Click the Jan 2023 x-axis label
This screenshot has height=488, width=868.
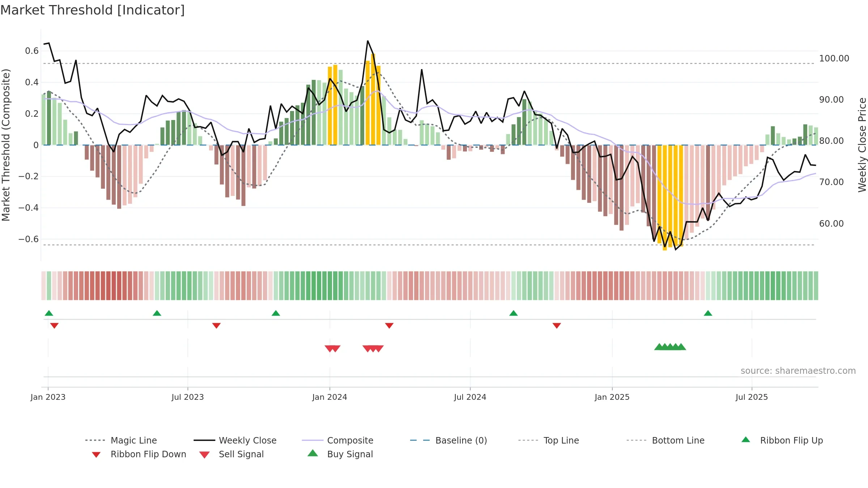pyautogui.click(x=48, y=397)
